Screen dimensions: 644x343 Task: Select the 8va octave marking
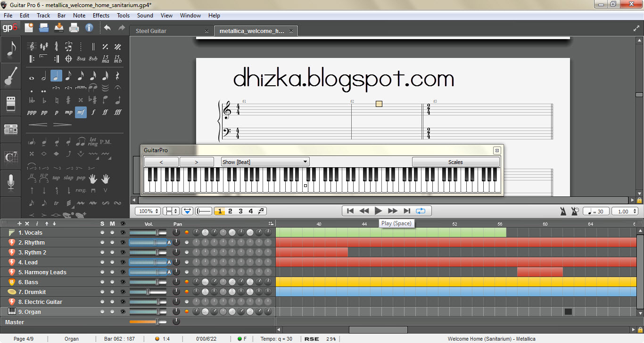point(81,59)
